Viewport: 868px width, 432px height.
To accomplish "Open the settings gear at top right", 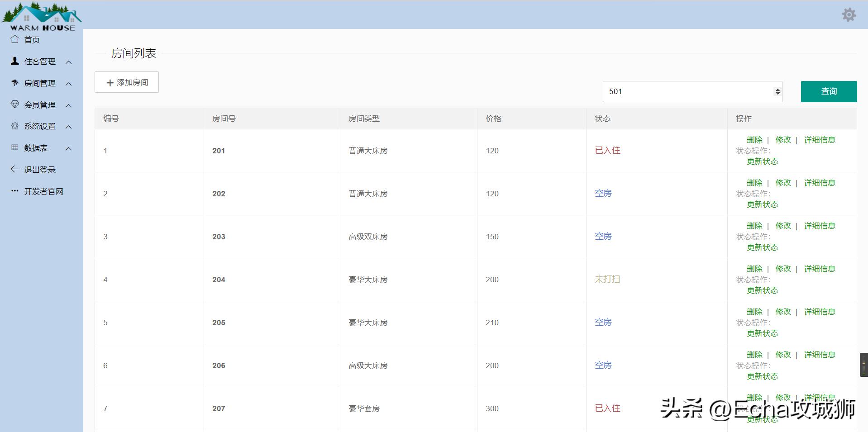I will (848, 14).
